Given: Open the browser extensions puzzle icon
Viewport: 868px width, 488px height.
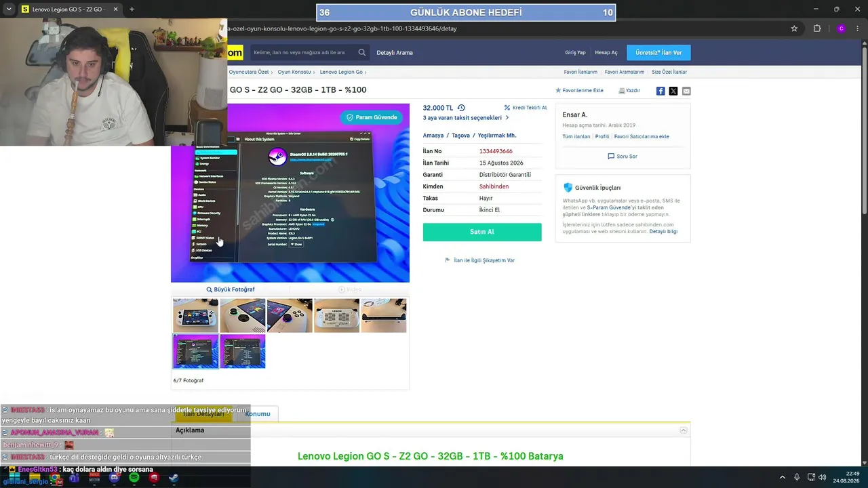Looking at the screenshot, I should pos(817,28).
